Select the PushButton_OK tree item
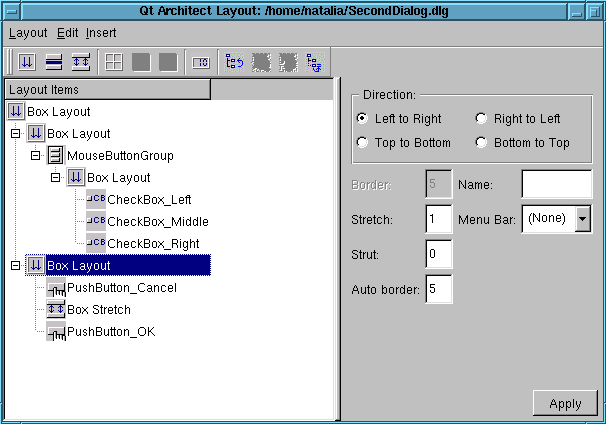The height and width of the screenshot is (424, 606). 111,332
